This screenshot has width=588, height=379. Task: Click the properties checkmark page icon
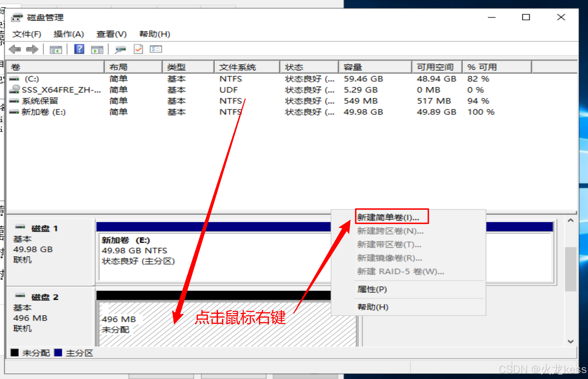click(x=138, y=49)
